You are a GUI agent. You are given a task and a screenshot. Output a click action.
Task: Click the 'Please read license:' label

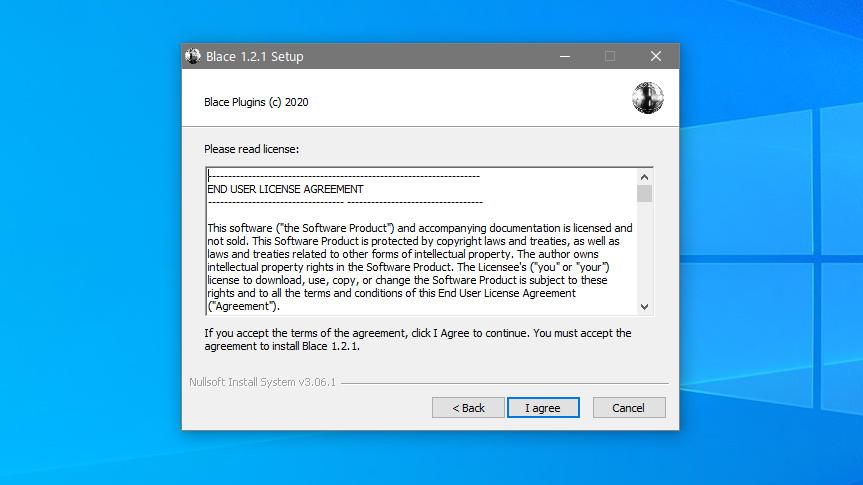tap(252, 149)
